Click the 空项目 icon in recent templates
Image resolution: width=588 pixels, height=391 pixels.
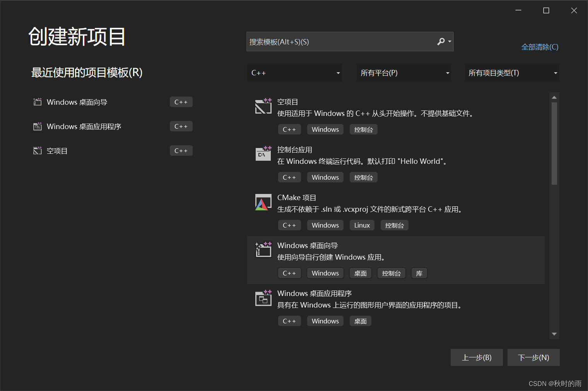coord(37,151)
